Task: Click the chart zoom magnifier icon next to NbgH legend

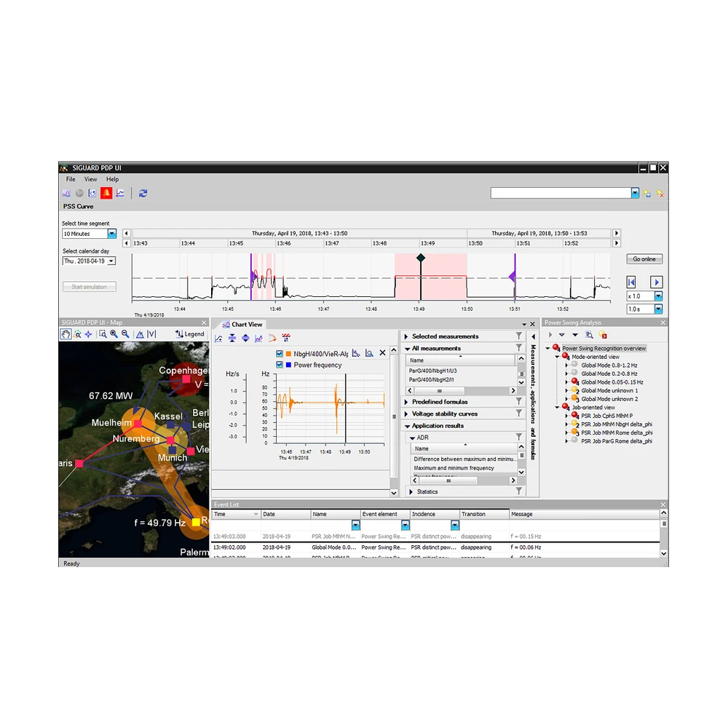Action: pos(369,353)
